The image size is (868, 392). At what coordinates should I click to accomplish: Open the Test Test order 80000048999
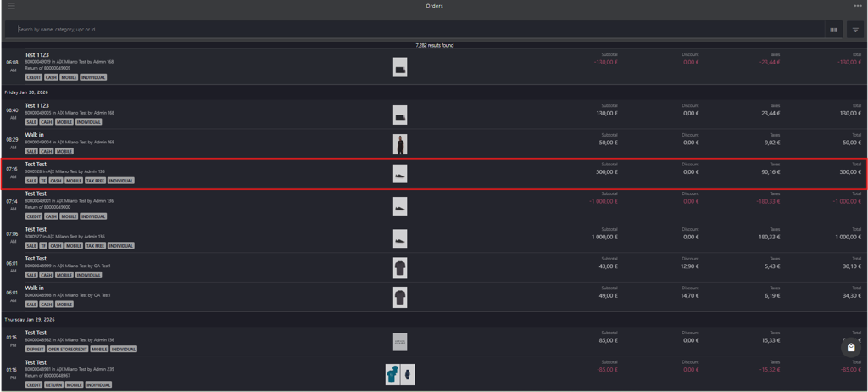tap(434, 267)
